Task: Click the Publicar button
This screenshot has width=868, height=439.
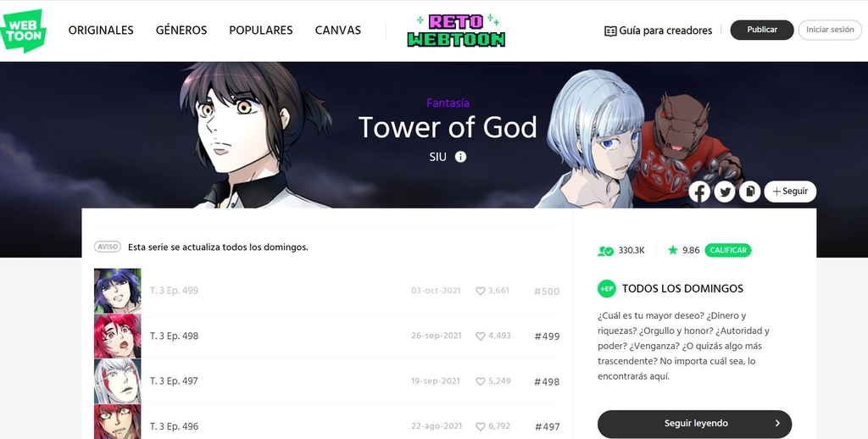Action: [x=762, y=30]
